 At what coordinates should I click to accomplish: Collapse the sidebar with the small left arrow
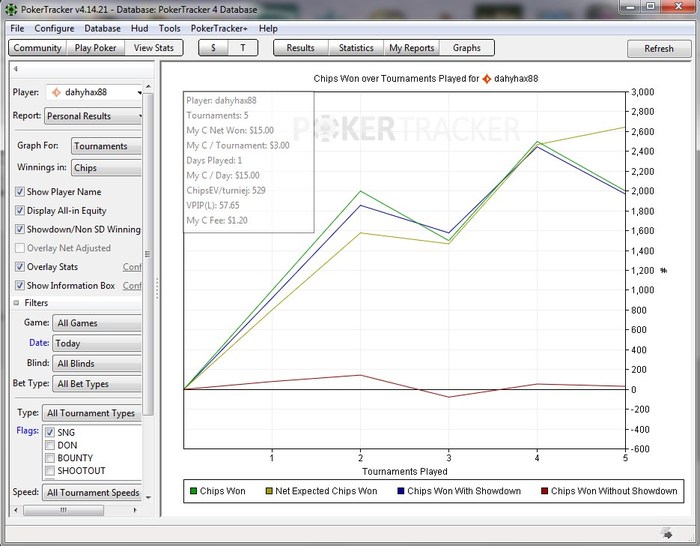pyautogui.click(x=16, y=69)
